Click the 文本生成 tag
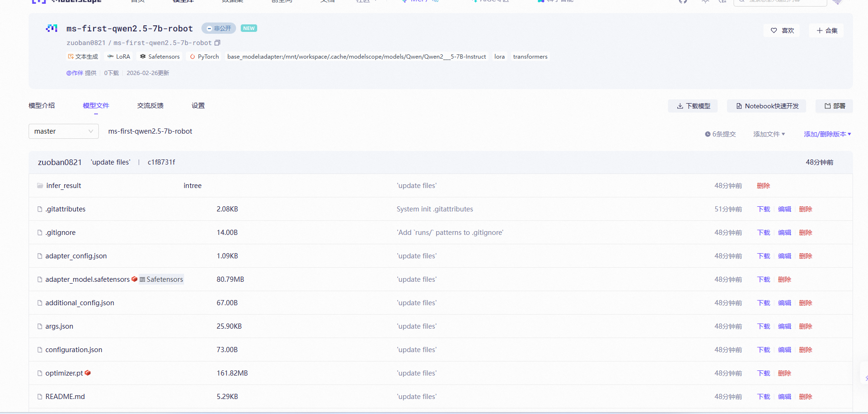 pyautogui.click(x=83, y=57)
